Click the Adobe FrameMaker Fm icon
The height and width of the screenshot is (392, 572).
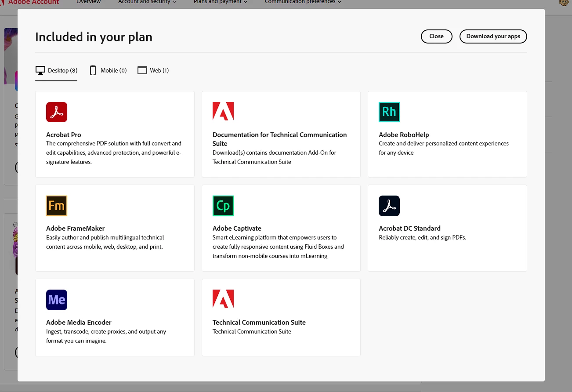pyautogui.click(x=57, y=206)
